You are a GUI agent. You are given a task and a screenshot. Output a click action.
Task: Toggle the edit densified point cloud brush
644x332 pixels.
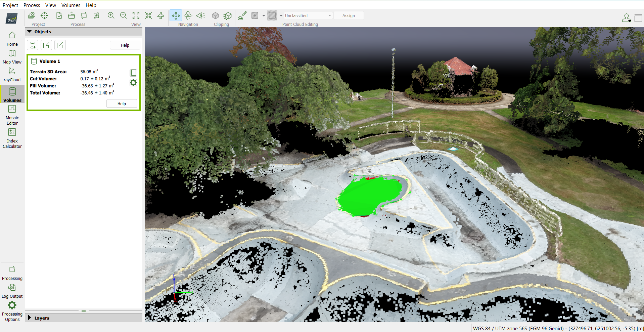tap(242, 16)
